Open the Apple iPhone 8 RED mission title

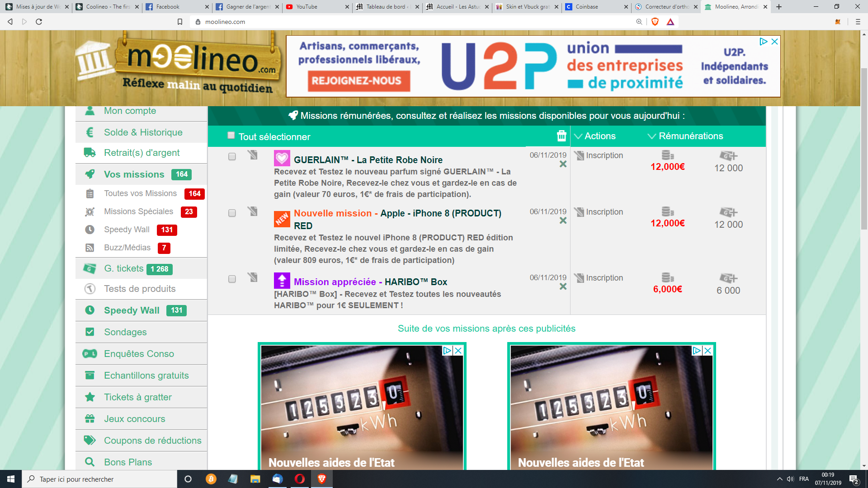tap(397, 219)
